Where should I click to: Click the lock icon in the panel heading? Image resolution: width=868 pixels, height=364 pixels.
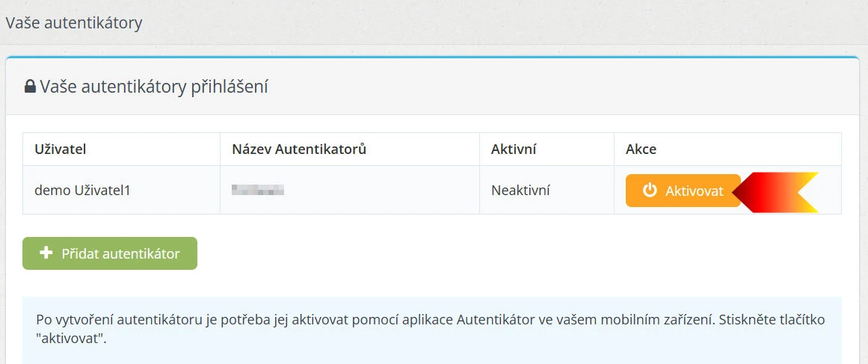tap(30, 87)
